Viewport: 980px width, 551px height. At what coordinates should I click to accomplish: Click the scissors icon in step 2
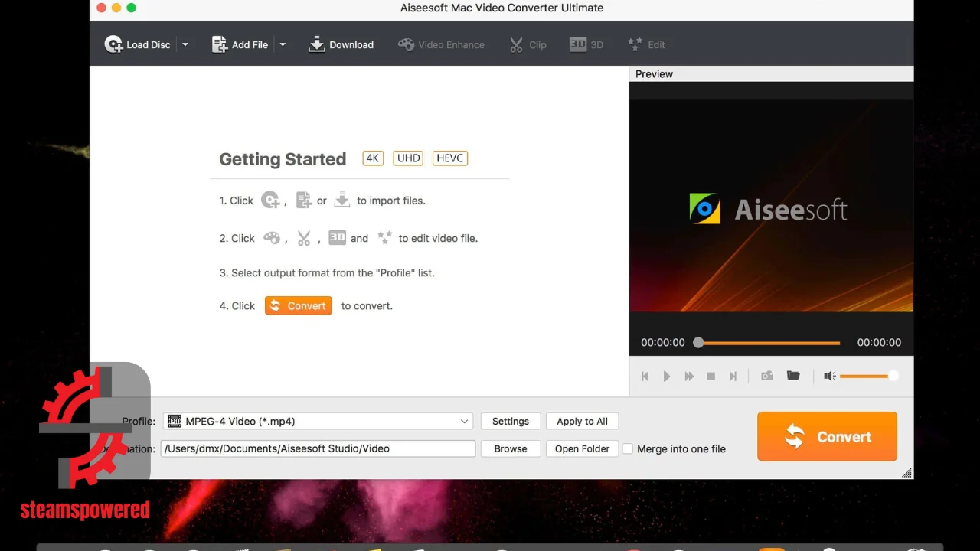[304, 238]
